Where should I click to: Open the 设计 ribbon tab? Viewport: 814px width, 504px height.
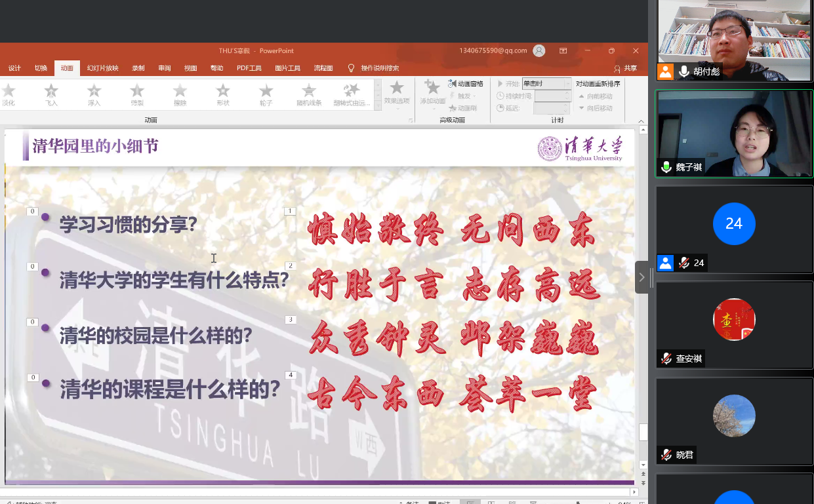[x=14, y=68]
